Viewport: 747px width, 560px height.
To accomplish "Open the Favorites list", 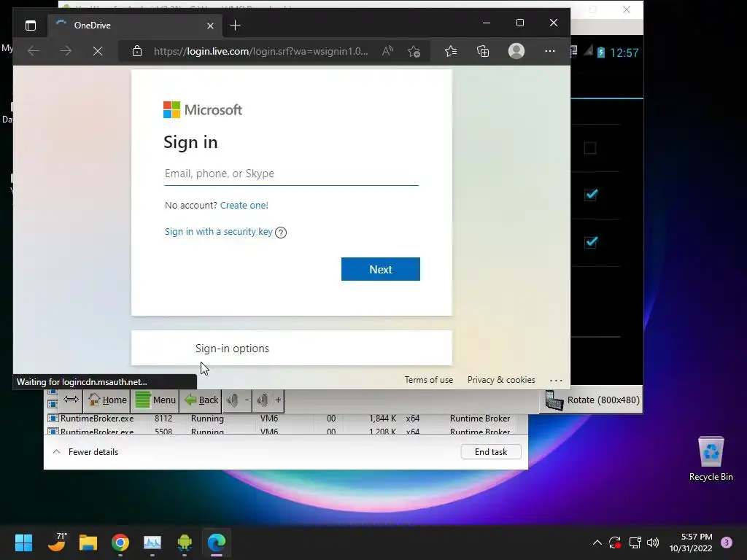I will click(x=451, y=51).
